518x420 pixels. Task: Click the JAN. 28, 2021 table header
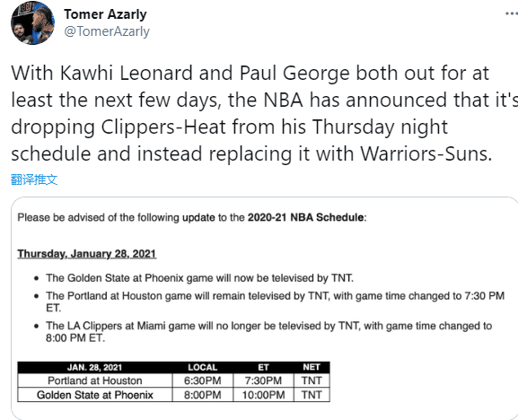tap(95, 368)
